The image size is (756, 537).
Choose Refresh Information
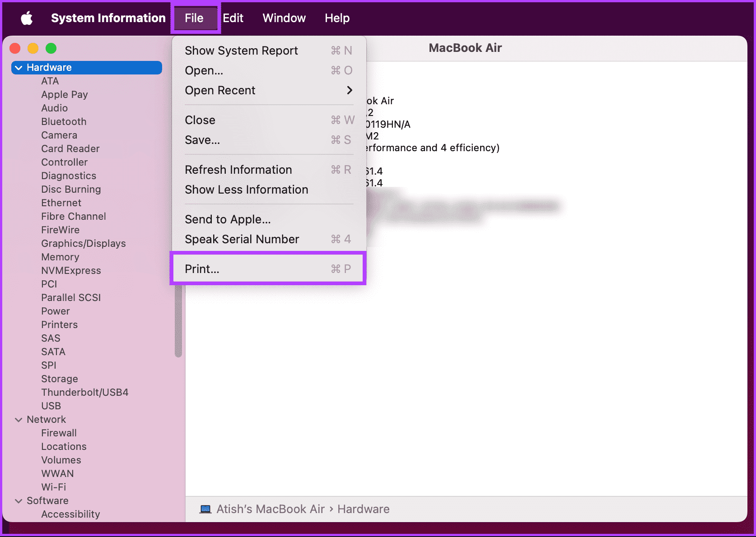pyautogui.click(x=268, y=170)
